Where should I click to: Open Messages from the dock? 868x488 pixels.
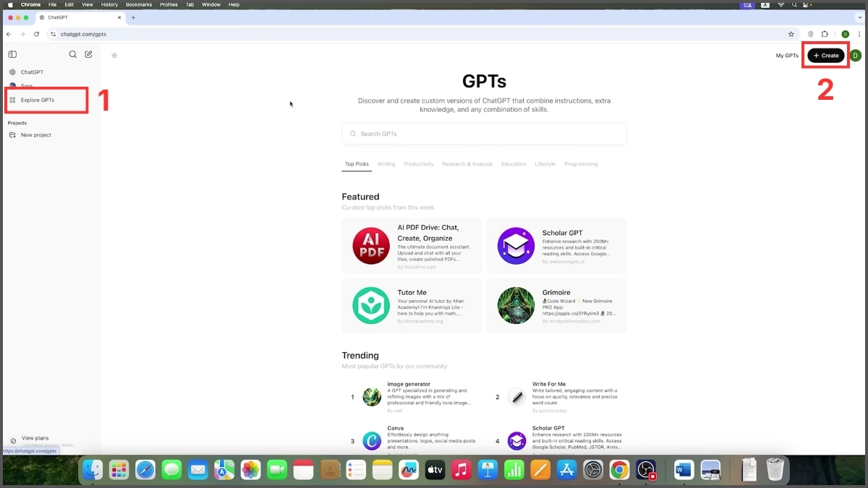[171, 470]
